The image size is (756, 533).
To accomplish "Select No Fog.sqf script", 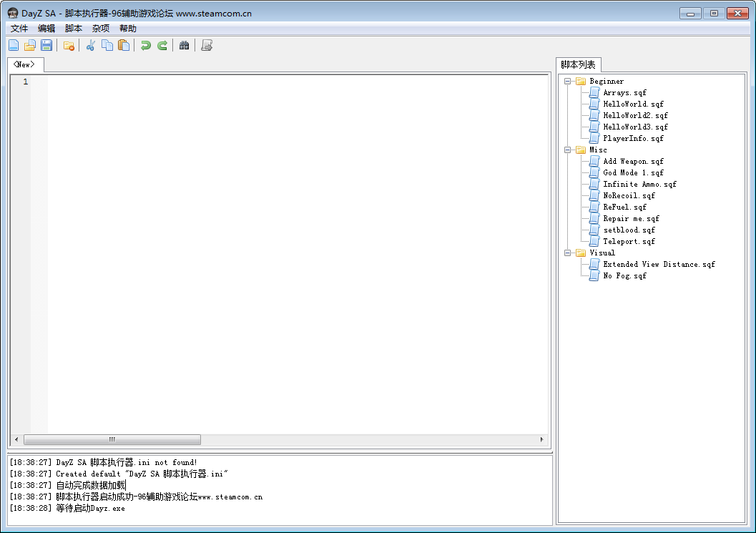I will pos(624,276).
